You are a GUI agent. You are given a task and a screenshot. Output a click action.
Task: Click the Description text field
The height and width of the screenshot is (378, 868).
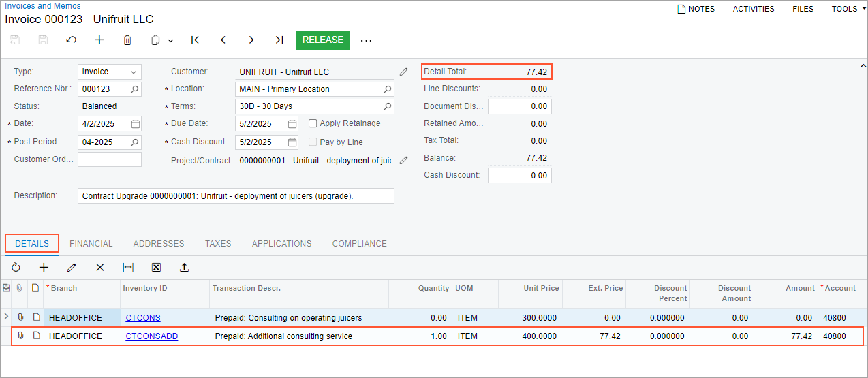(236, 196)
